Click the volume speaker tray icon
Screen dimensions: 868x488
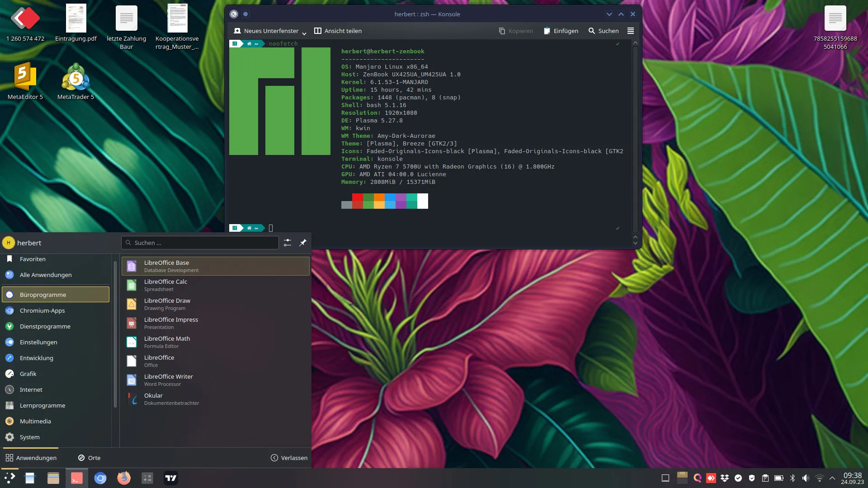806,478
